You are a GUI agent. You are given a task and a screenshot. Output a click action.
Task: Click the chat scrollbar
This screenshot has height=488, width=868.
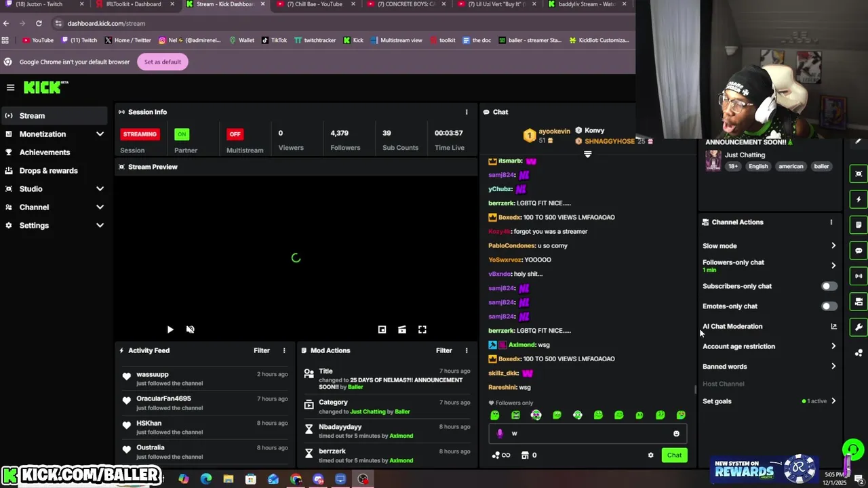click(x=695, y=389)
